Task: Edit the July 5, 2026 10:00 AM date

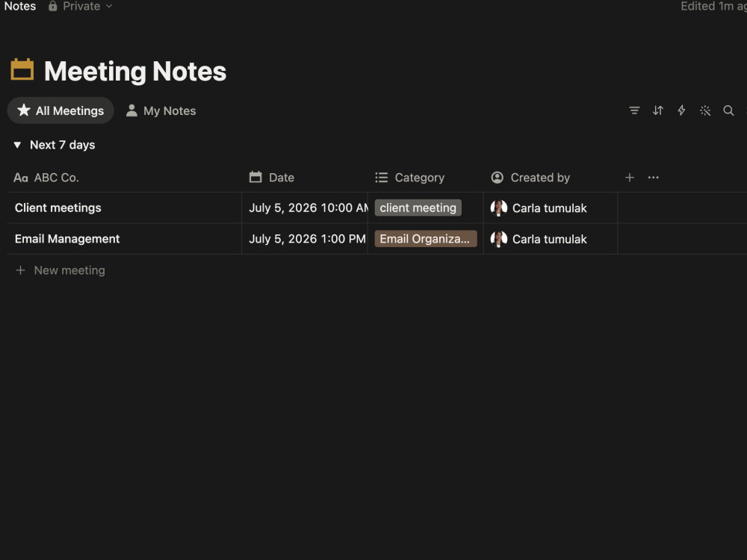Action: pos(305,208)
